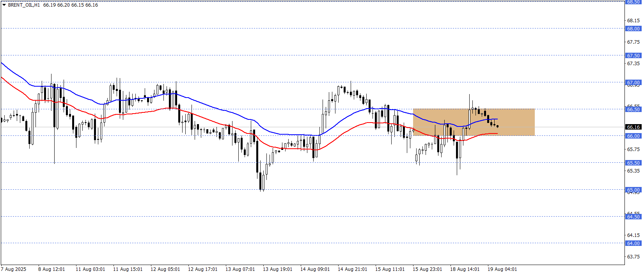Click the 12 Aug 05:01 time label

tap(165, 269)
